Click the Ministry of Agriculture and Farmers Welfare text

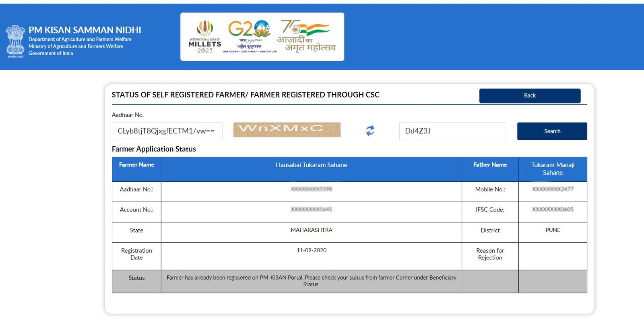pyautogui.click(x=76, y=46)
